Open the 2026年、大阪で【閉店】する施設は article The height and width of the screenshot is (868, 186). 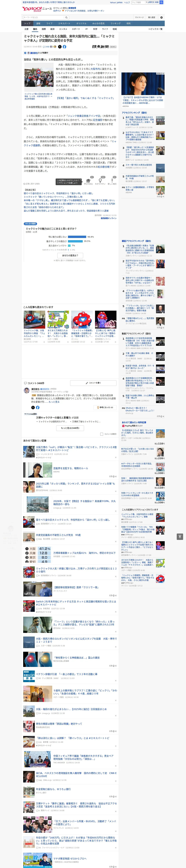point(84,502)
